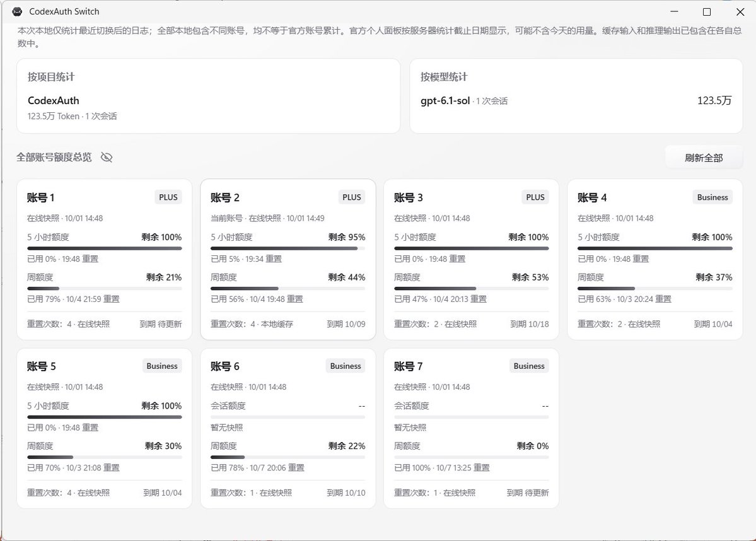This screenshot has height=541, width=756.
Task: Click 已用 100% · 10/7 13:25 重置 text
Action: tap(442, 468)
